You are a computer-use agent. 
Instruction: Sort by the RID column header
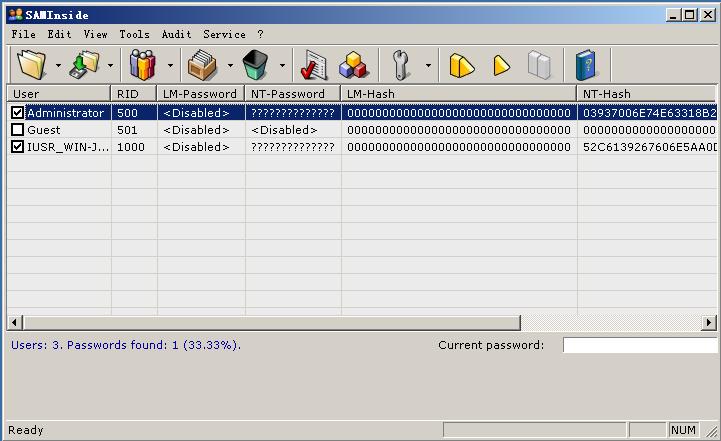click(134, 94)
